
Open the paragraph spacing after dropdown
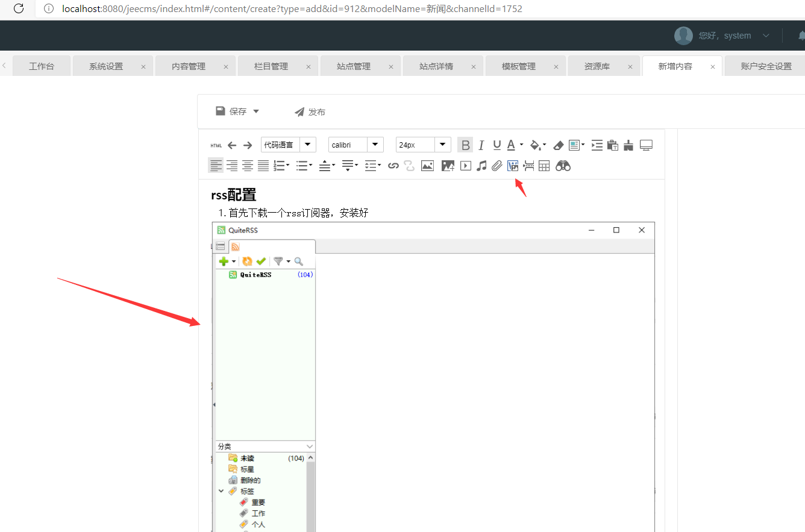tap(350, 166)
